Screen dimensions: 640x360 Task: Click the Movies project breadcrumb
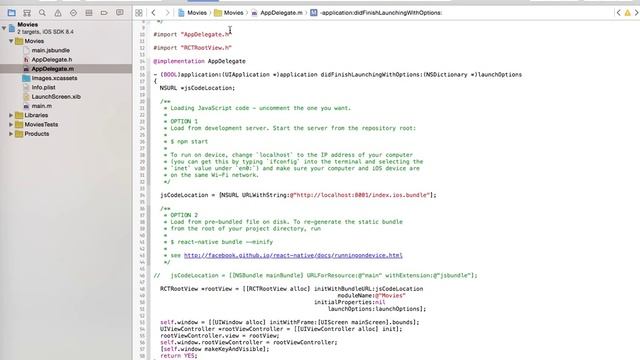coord(193,13)
